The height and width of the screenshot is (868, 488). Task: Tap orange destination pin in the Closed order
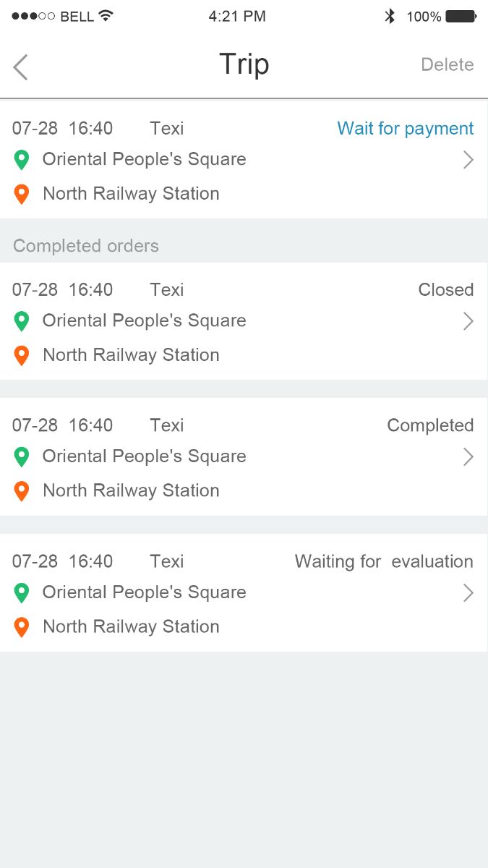click(x=22, y=355)
